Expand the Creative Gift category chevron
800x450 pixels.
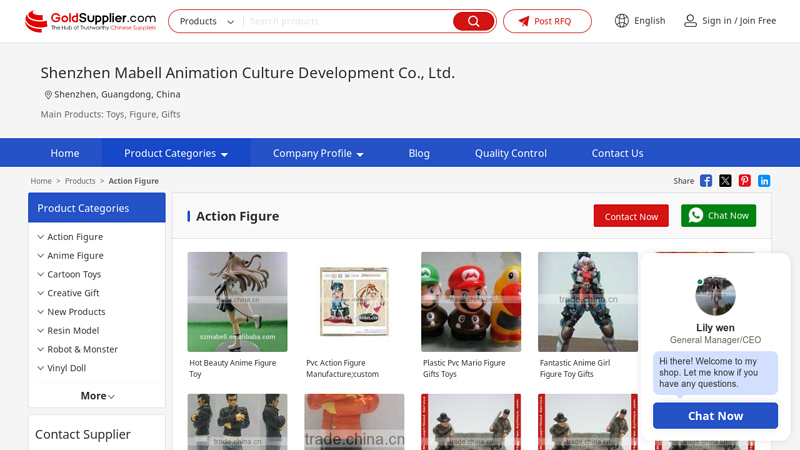tap(41, 293)
